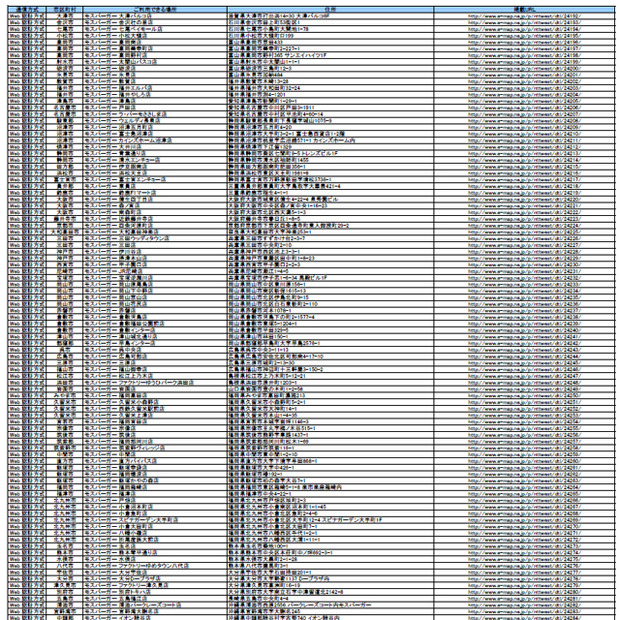
Task: Open the map URL ending in 24203/
Action: (524, 88)
